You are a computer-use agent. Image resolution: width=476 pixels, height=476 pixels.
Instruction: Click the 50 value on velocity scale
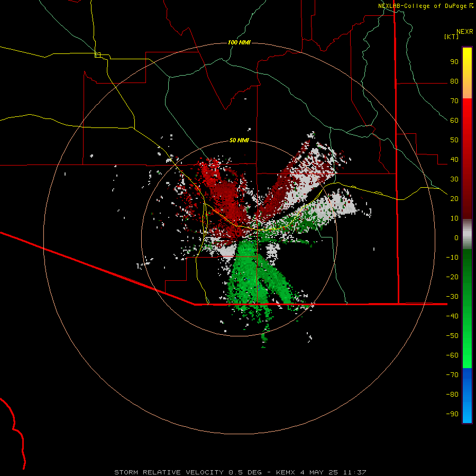(454, 140)
